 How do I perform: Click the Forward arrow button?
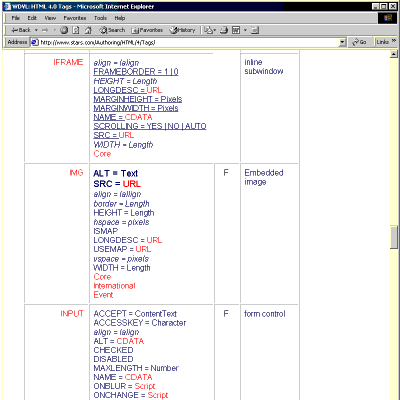tap(45, 30)
